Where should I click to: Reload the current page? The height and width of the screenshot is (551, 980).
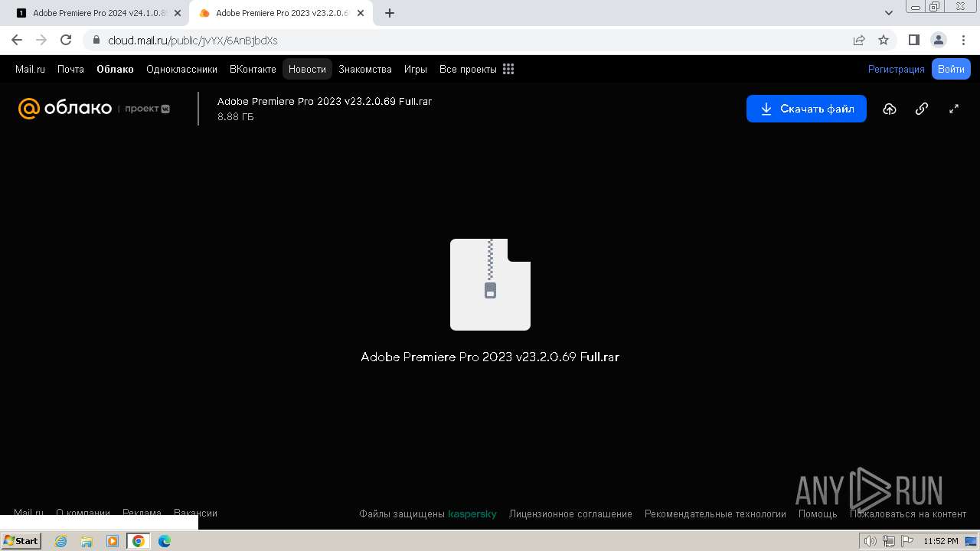tap(66, 40)
